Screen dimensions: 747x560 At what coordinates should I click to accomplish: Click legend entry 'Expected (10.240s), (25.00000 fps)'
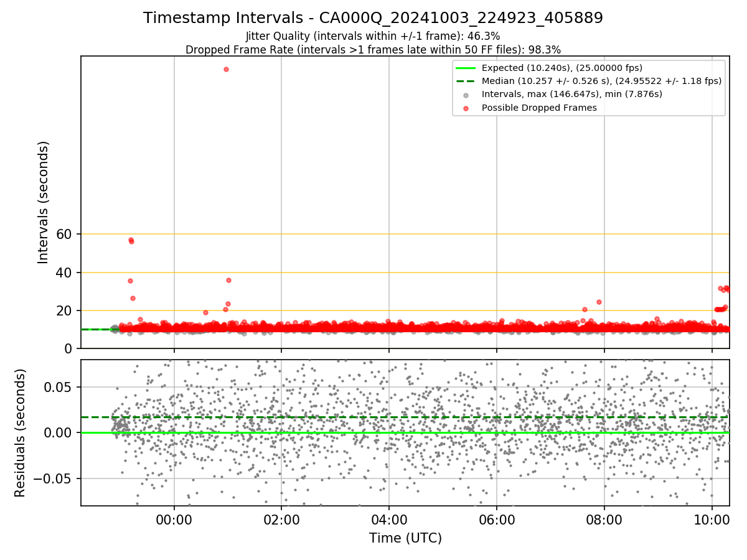(x=562, y=68)
